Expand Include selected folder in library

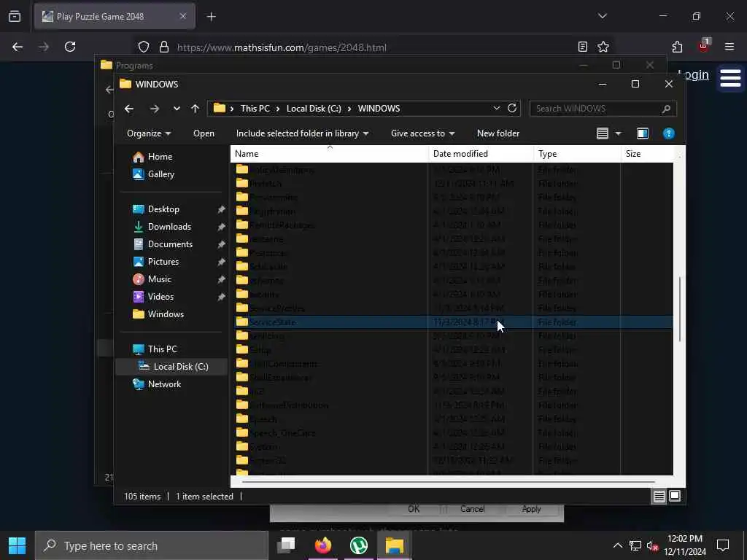tap(303, 133)
